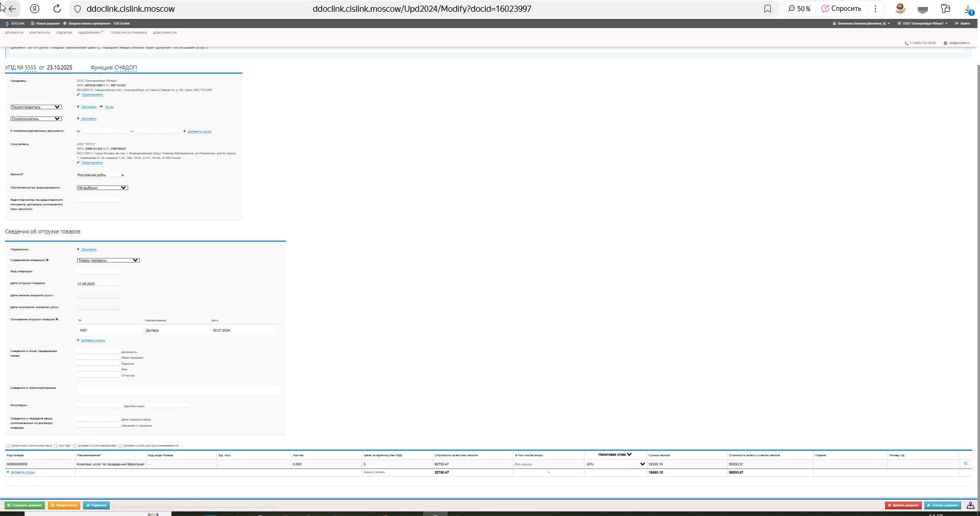Click the 'Скачать документ' button
The width and height of the screenshot is (980, 516).
click(943, 505)
